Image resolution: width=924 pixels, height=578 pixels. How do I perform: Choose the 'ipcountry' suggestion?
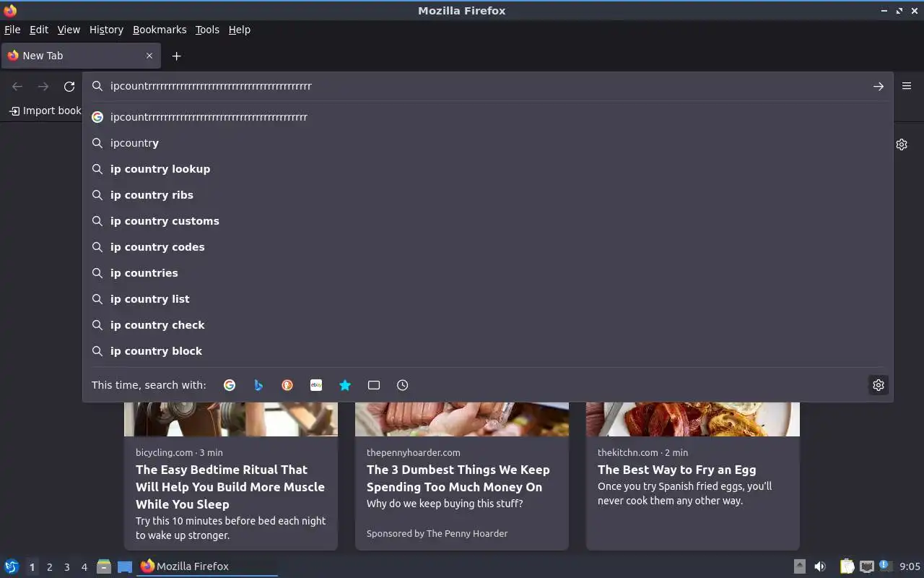pyautogui.click(x=488, y=143)
